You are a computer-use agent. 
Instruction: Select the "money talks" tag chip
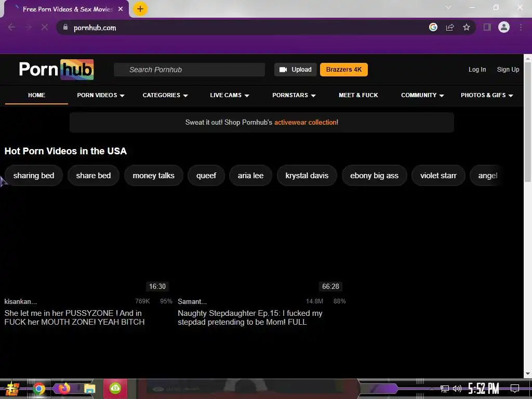(153, 176)
